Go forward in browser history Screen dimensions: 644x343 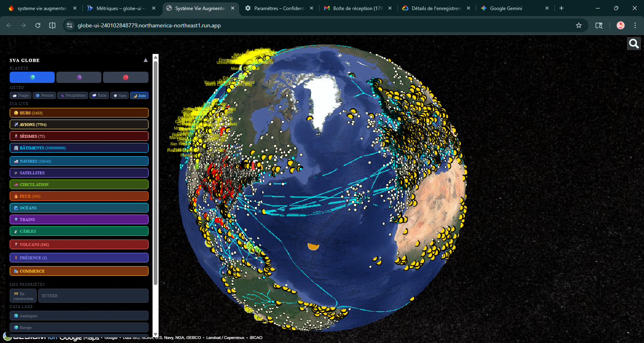pyautogui.click(x=23, y=25)
